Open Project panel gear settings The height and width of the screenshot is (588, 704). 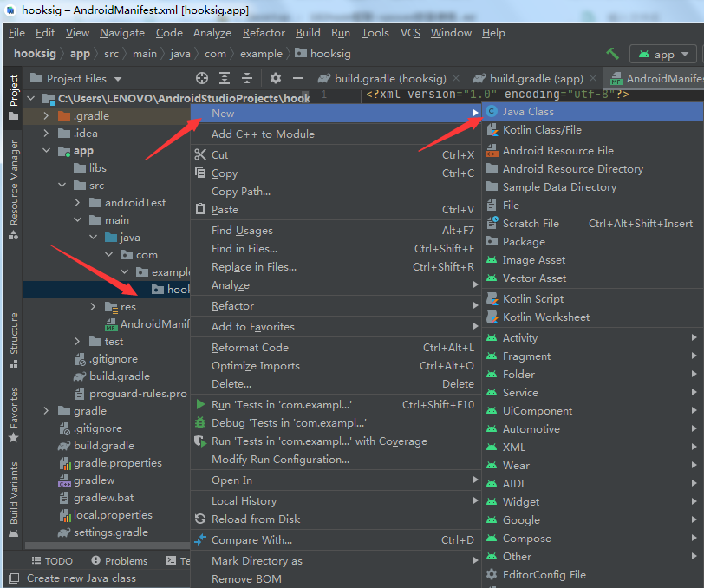point(275,78)
